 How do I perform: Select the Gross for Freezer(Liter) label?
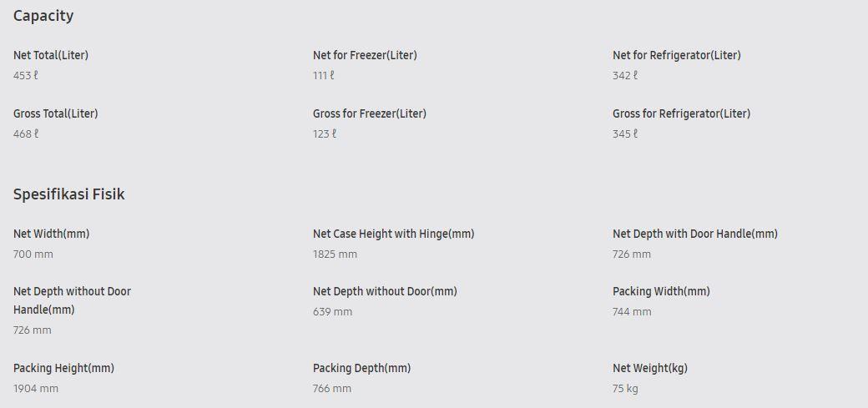tap(370, 113)
